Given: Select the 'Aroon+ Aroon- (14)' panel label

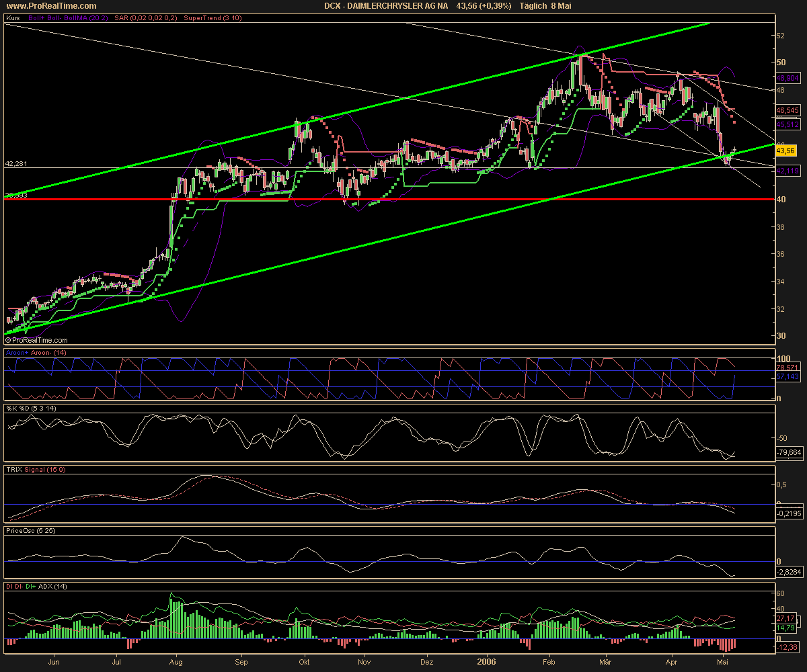Looking at the screenshot, I should coord(36,352).
